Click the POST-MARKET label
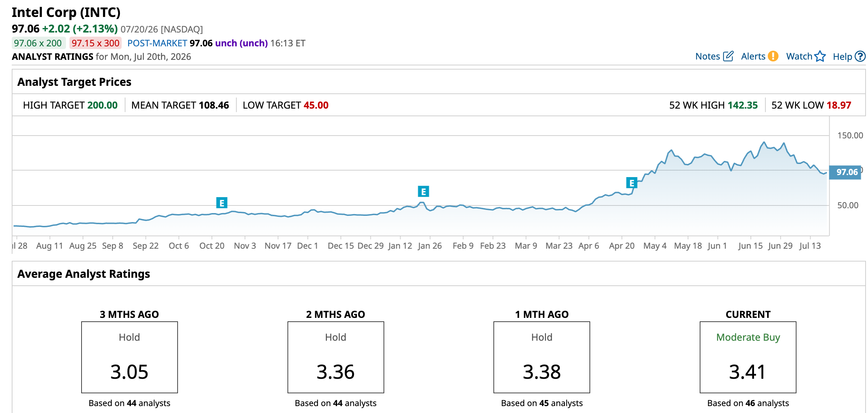 (157, 43)
